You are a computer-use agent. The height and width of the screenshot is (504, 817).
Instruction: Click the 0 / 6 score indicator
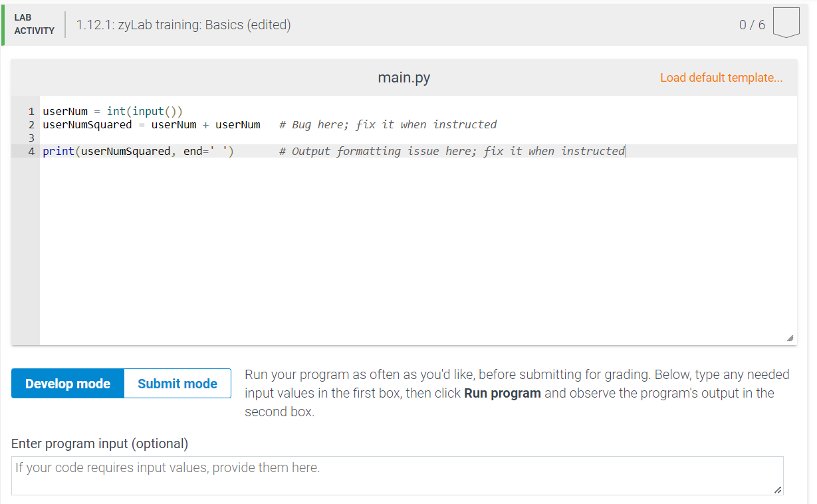pyautogui.click(x=753, y=24)
